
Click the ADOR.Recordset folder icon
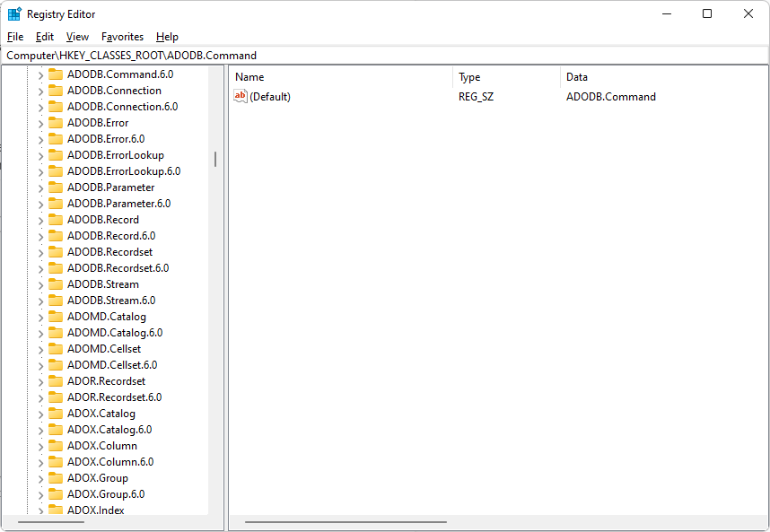coord(56,381)
